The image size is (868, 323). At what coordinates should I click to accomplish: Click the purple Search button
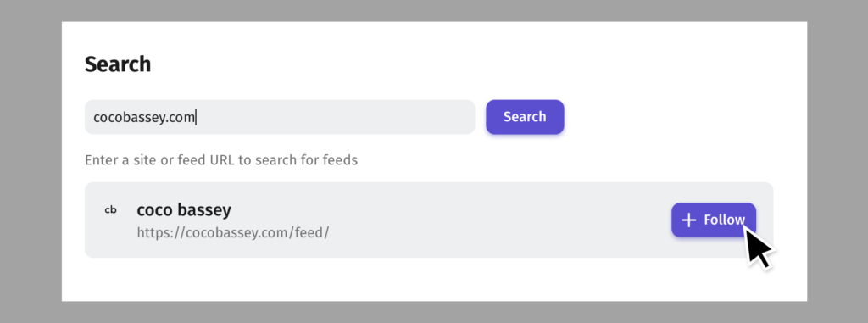point(525,117)
